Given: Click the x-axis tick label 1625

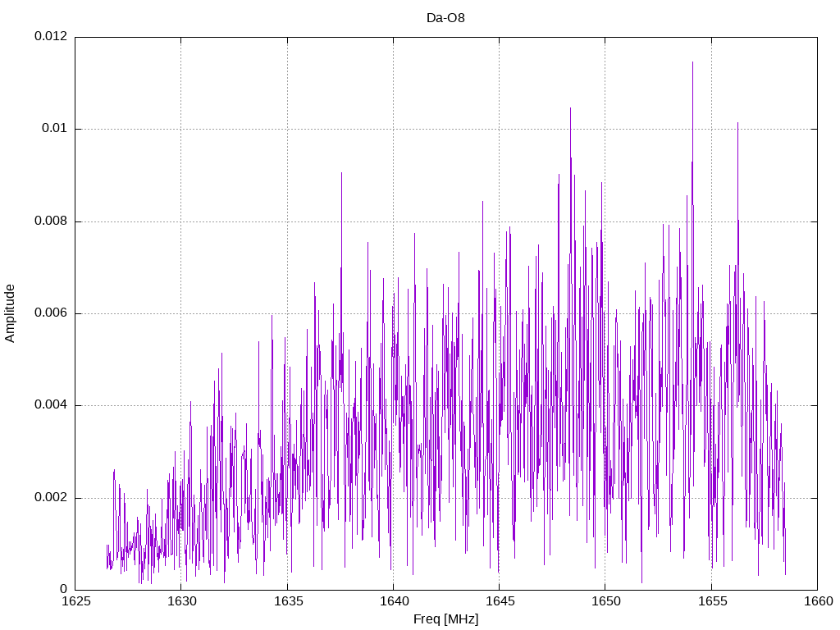Looking at the screenshot, I should click(75, 601).
